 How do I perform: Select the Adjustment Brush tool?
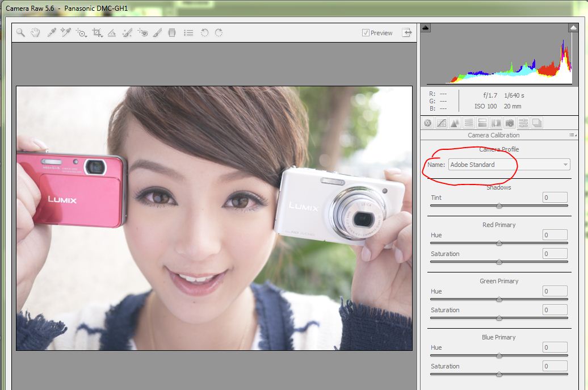[x=158, y=33]
